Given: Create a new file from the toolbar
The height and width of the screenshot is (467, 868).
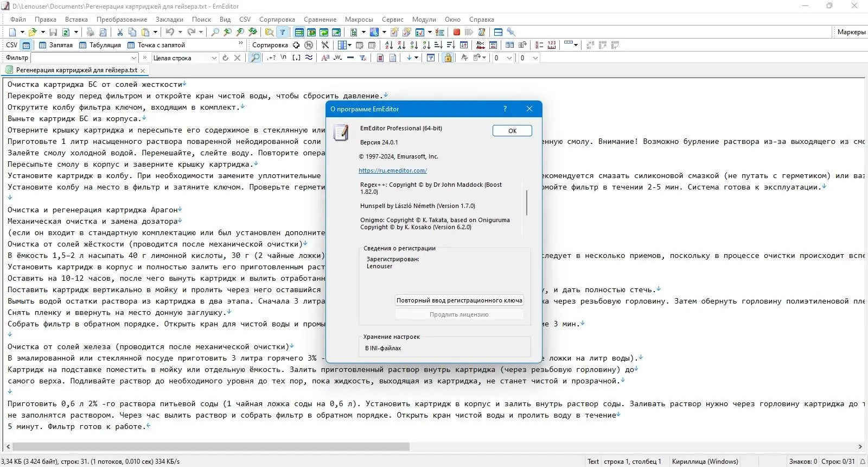Looking at the screenshot, I should (x=13, y=32).
